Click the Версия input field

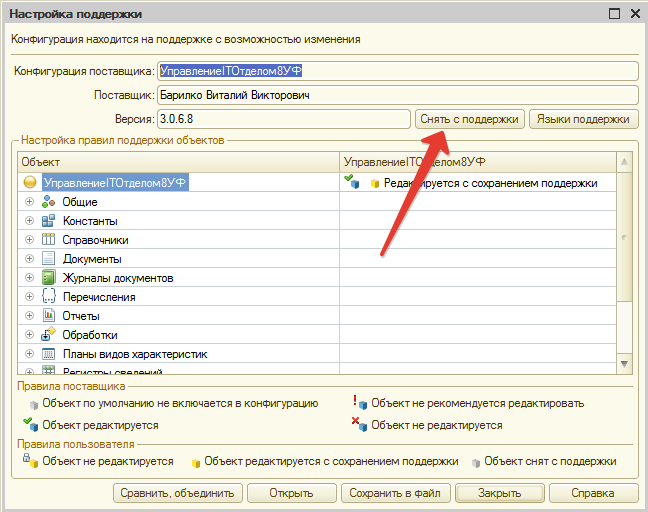point(283,119)
